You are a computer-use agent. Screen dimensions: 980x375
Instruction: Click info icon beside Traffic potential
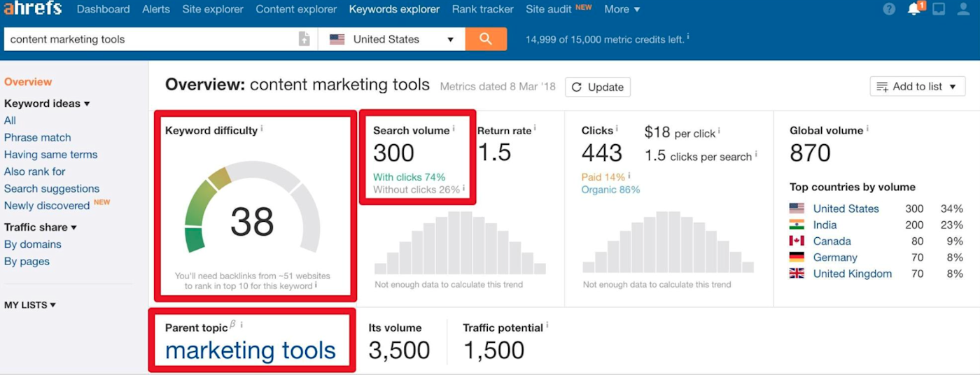click(547, 325)
